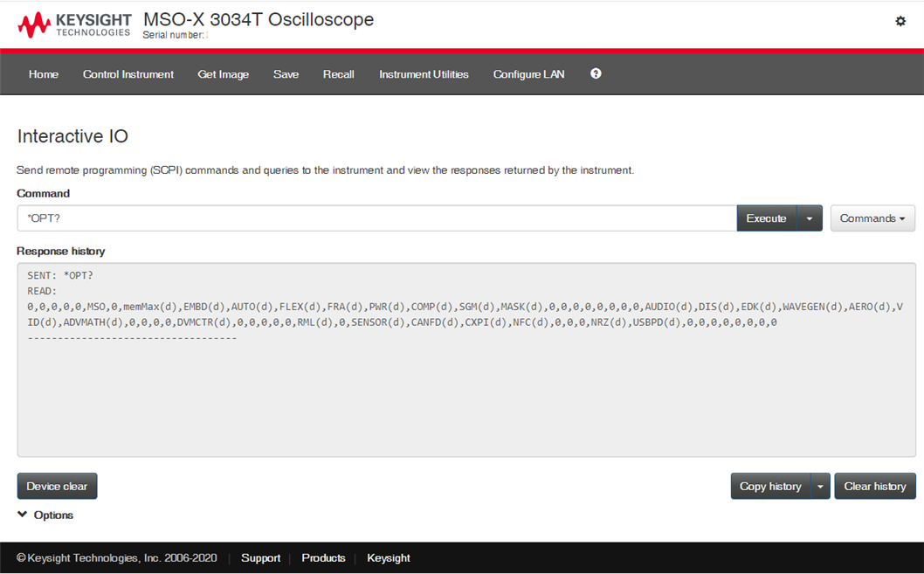Open the Commands dropdown
Viewport: 924px width, 574px height.
tap(872, 218)
